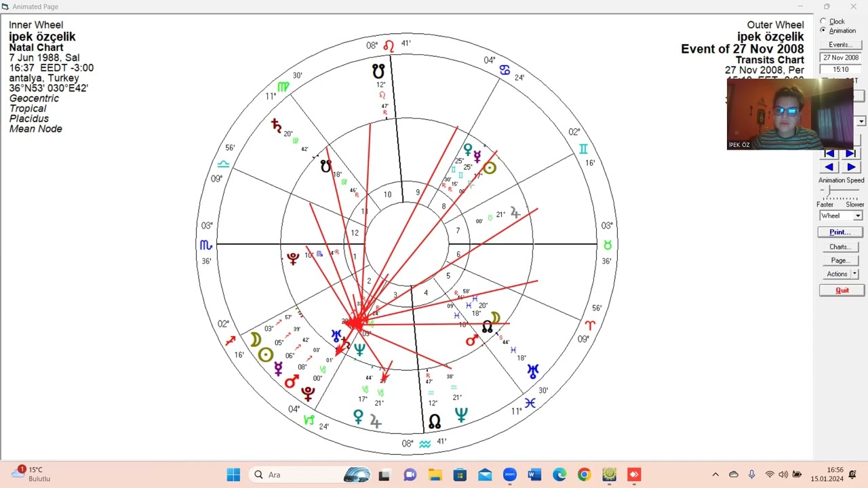
Task: Open Microsoft Store from the taskbar
Action: point(460,474)
